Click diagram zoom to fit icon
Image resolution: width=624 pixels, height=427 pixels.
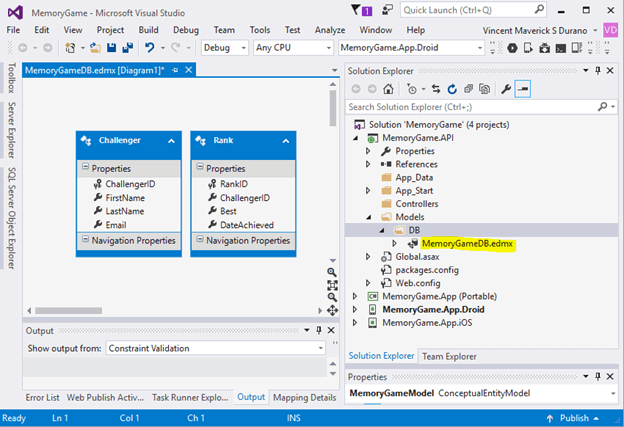tap(332, 285)
